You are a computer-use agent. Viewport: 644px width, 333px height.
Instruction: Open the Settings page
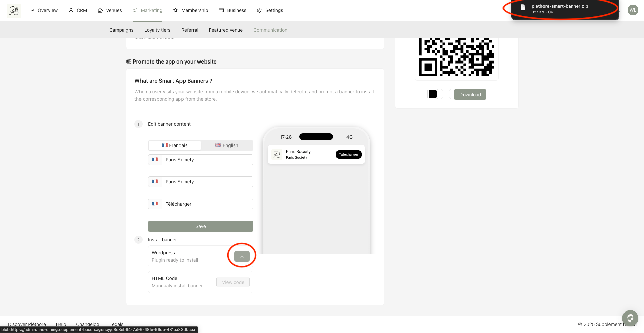pos(270,10)
